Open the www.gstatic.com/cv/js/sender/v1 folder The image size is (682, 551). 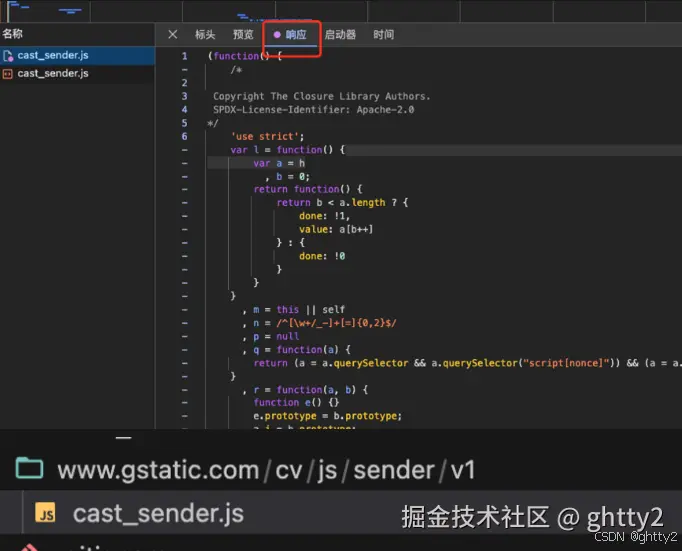[x=266, y=470]
